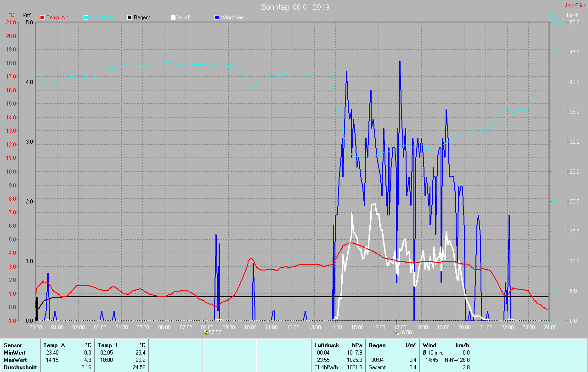The width and height of the screenshot is (588, 372).
Task: Click the white Wind legend swatch
Action: pos(173,17)
